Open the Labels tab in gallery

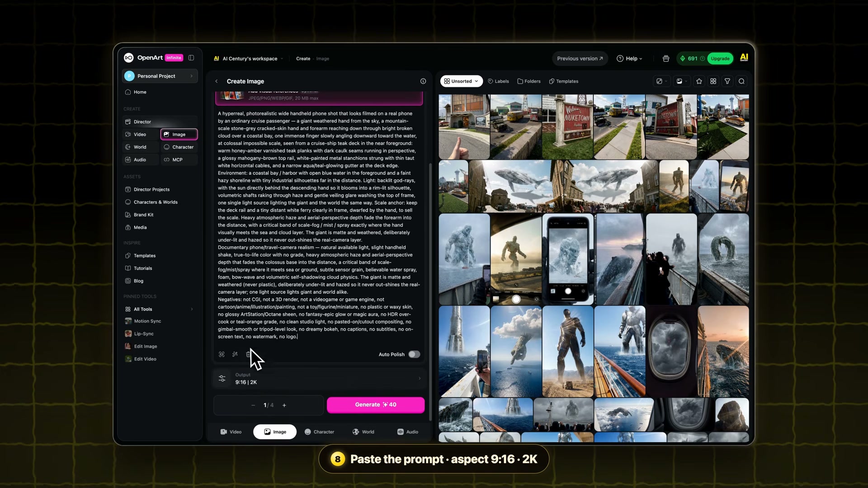[x=498, y=81]
